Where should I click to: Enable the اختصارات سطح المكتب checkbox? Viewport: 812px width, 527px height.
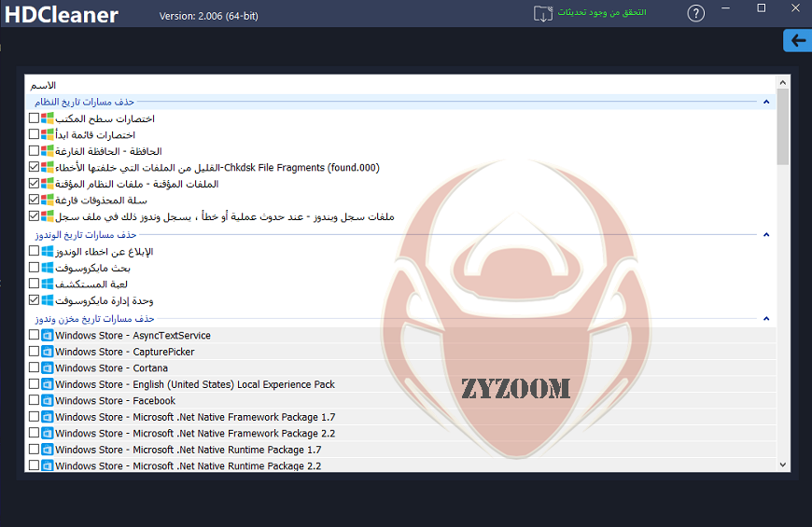click(35, 118)
